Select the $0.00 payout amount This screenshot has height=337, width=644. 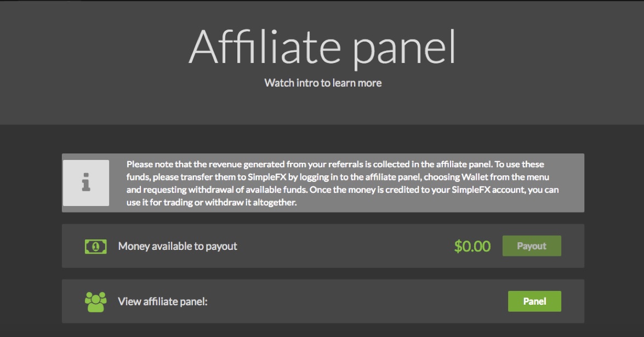pos(472,247)
